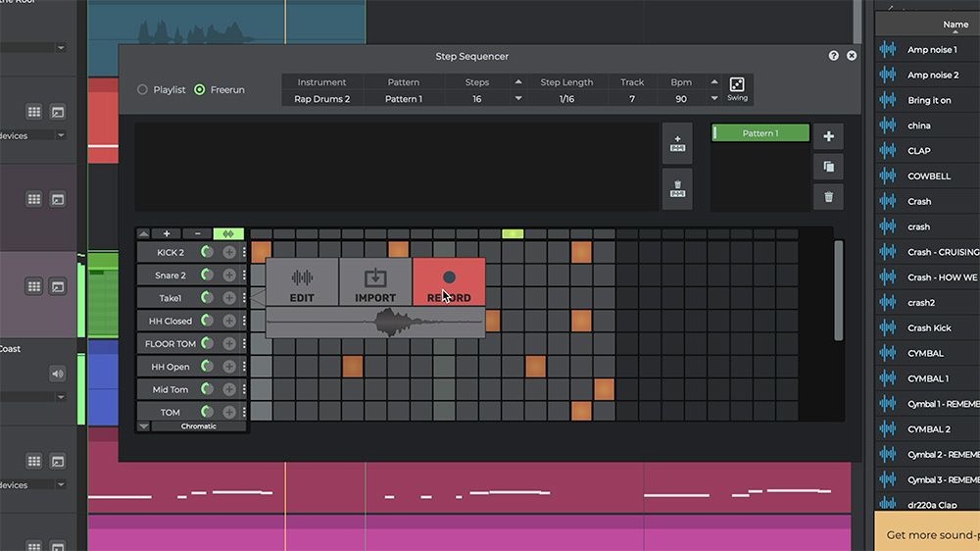Click KICK 2 add-sample plus icon
980x551 pixels.
229,252
